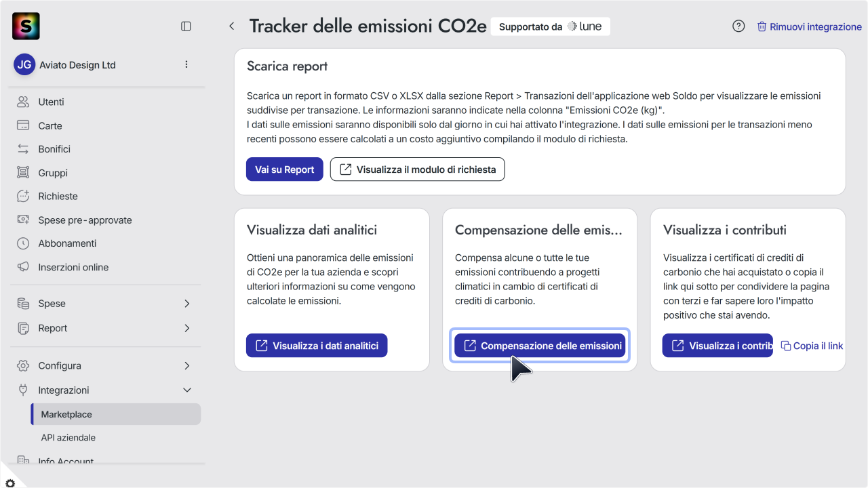Click the Aviato Design Ltd company name
Screen dimensions: 868x488
point(77,65)
